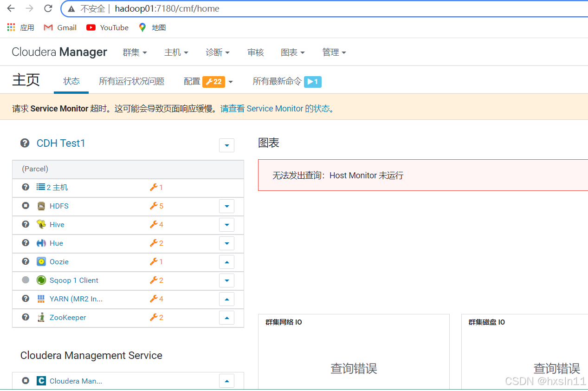Click the Hue service icon
Viewport: 588px width, 391px height.
point(41,243)
